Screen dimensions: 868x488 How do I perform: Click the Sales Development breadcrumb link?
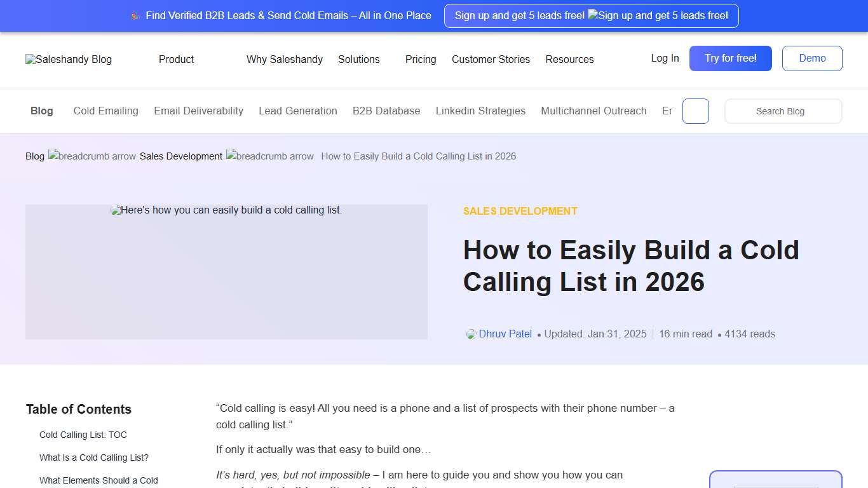pyautogui.click(x=180, y=156)
